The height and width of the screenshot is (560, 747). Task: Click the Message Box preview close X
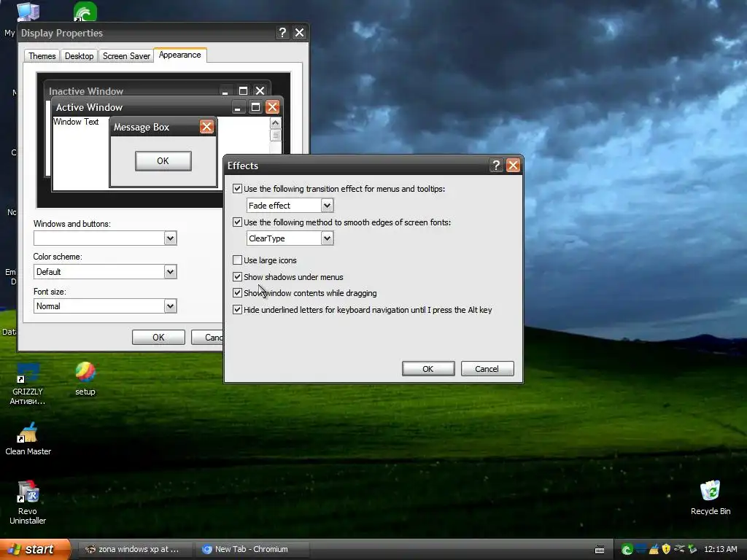[206, 127]
